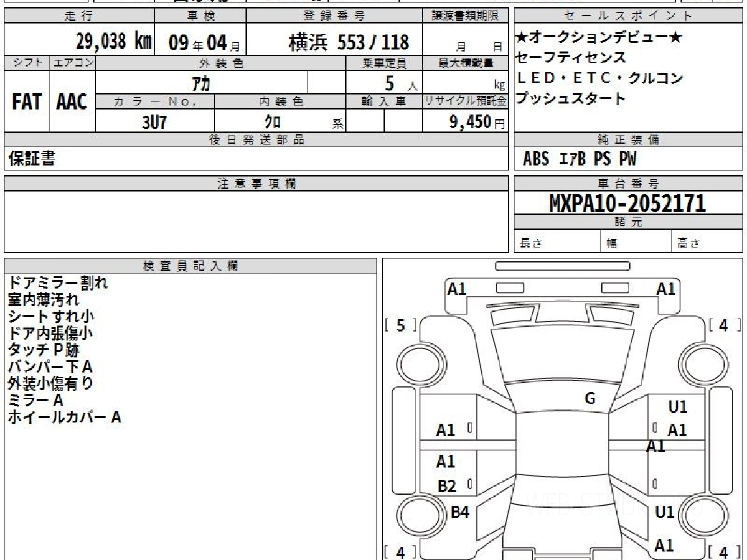Click the ホイールカバー A inspector note

(x=64, y=418)
